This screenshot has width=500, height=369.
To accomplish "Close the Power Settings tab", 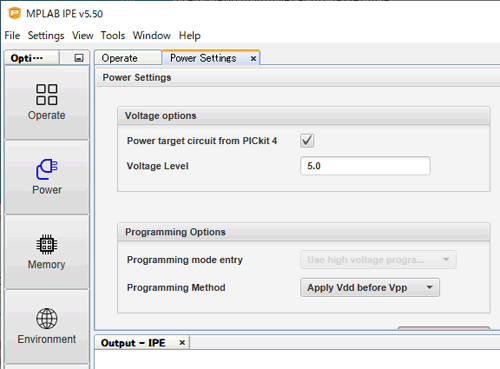I will 253,59.
